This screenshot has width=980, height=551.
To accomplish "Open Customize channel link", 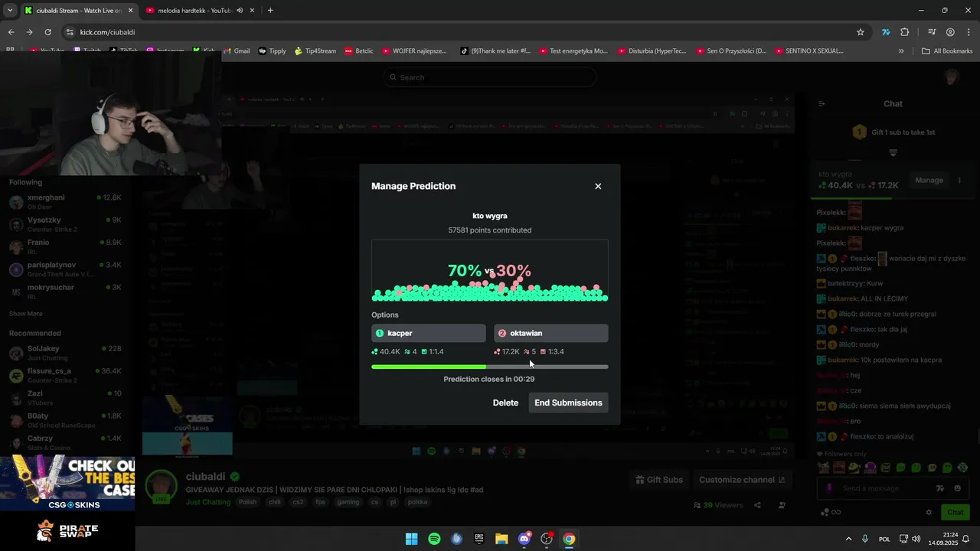I will click(x=742, y=480).
